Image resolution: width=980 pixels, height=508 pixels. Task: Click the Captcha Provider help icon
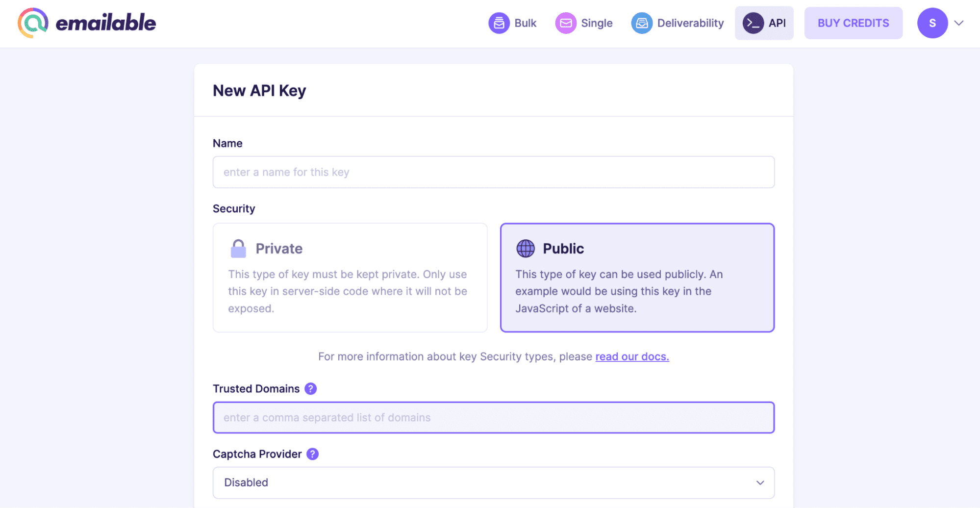coord(312,454)
